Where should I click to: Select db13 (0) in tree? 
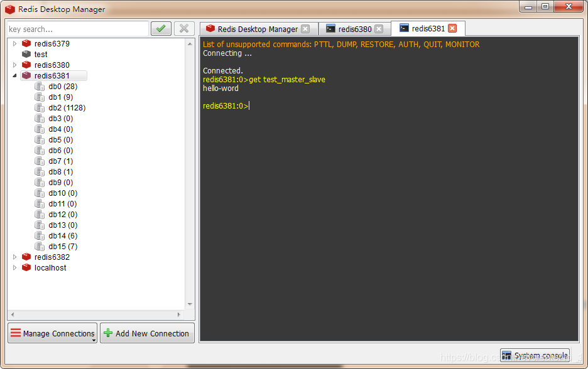(x=63, y=225)
